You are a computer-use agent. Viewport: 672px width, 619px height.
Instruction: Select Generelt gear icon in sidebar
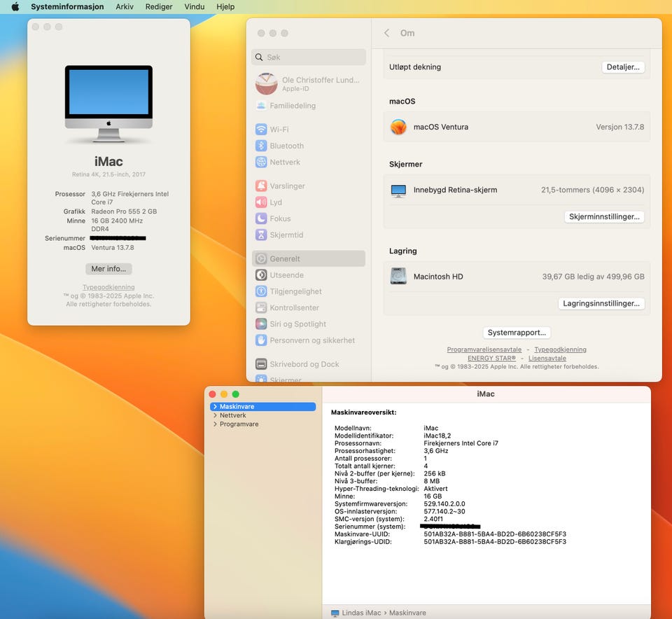tap(261, 259)
